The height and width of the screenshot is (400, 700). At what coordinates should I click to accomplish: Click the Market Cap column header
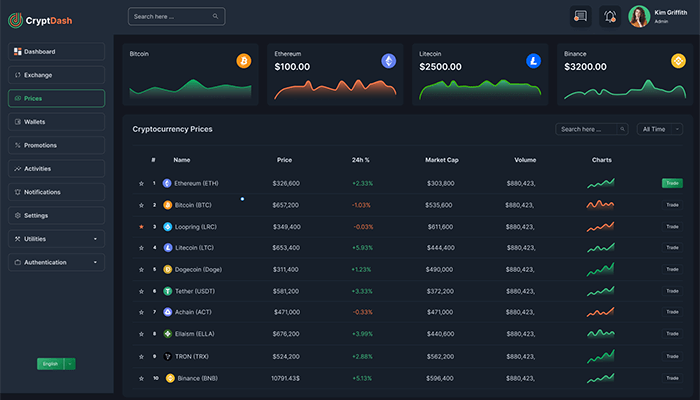(x=442, y=160)
